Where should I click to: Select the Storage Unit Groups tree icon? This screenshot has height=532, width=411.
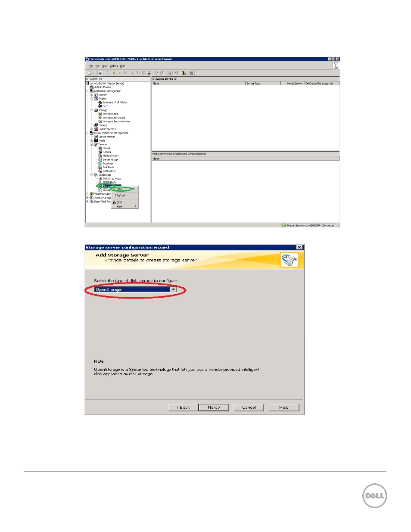100,118
